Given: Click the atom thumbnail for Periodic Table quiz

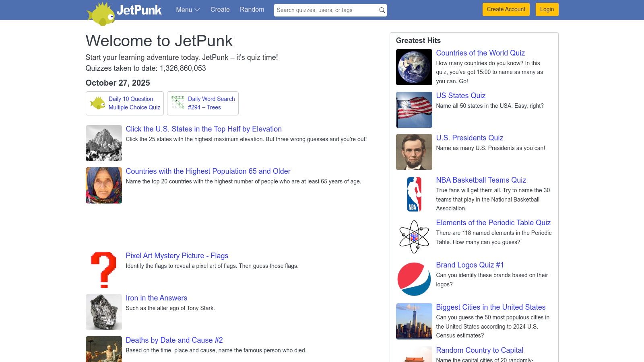Looking at the screenshot, I should tap(414, 237).
